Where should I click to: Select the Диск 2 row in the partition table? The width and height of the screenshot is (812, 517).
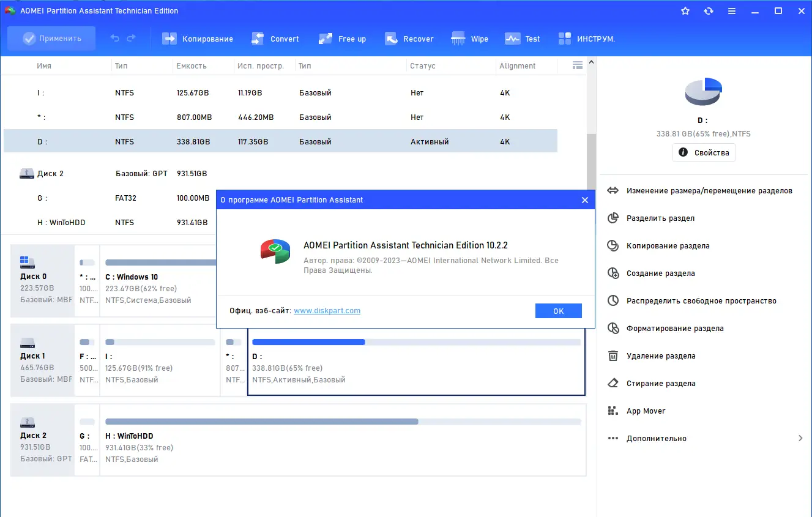coord(280,174)
